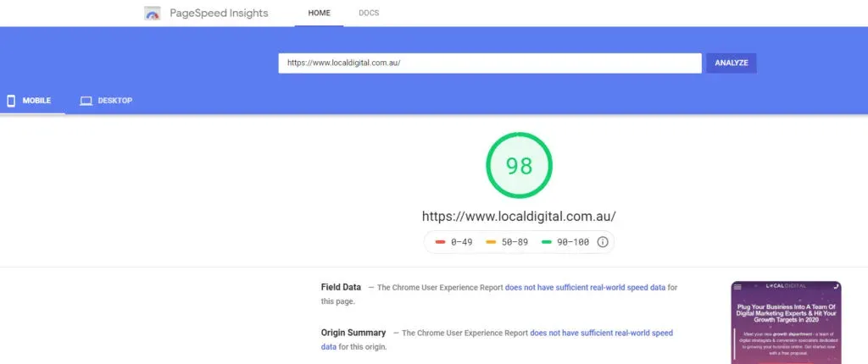Open the Field Data insufficient speed data link

[585, 288]
